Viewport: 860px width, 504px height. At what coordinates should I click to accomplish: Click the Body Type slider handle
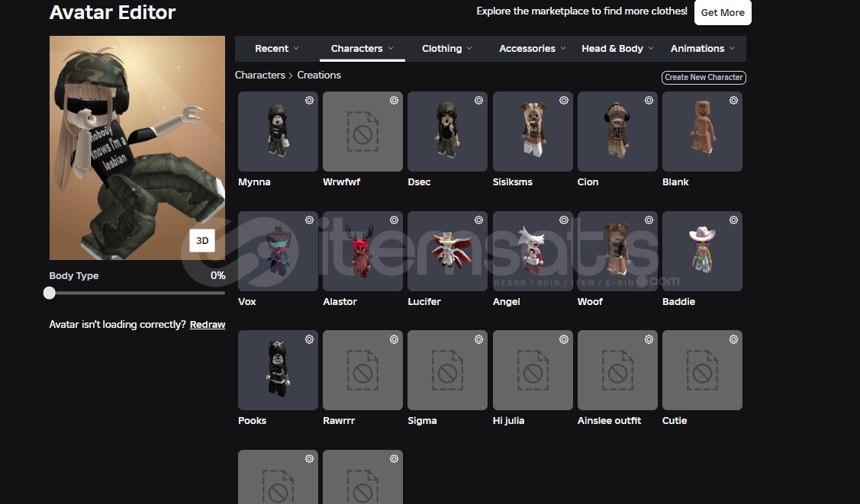[50, 293]
